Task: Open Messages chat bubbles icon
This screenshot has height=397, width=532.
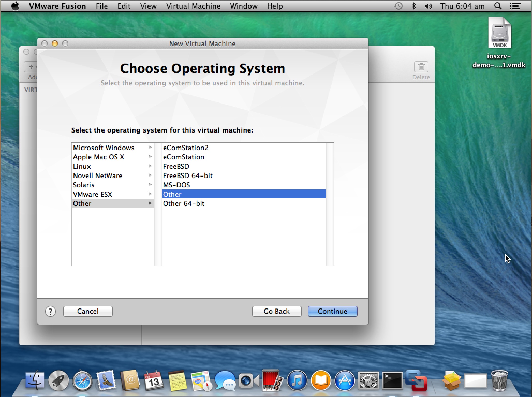Action: pos(225,380)
